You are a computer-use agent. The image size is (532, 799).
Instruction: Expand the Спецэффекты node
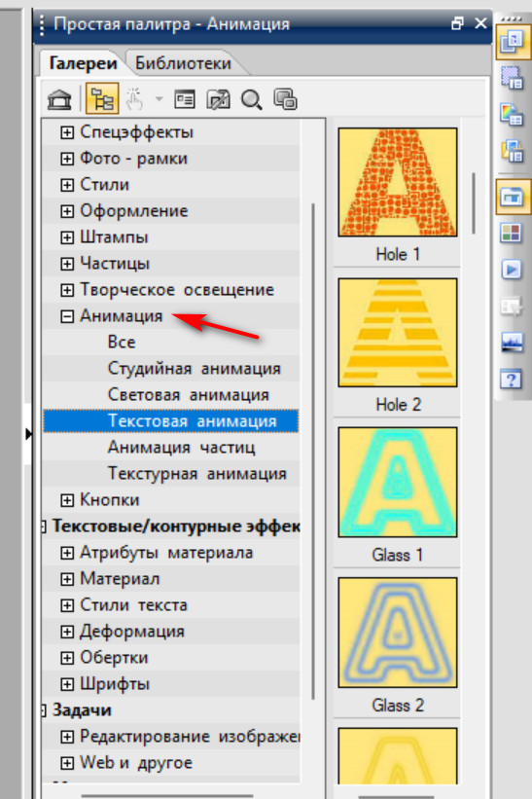[x=67, y=132]
